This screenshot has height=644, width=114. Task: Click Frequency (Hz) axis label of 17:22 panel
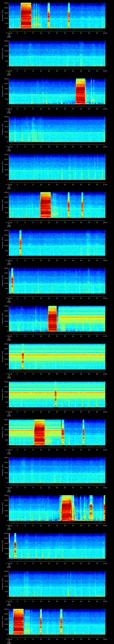[x=3, y=16]
